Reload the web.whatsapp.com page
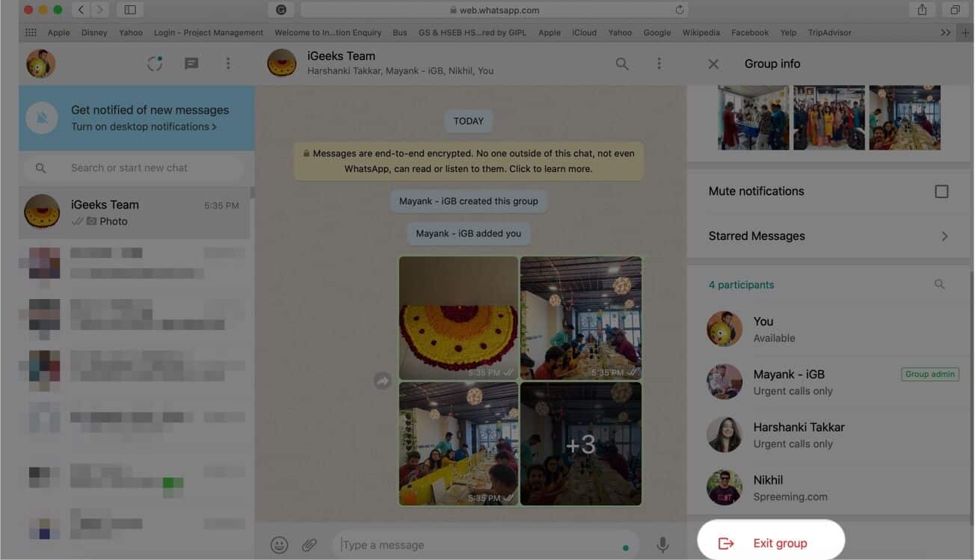The width and height of the screenshot is (975, 560). (x=679, y=10)
